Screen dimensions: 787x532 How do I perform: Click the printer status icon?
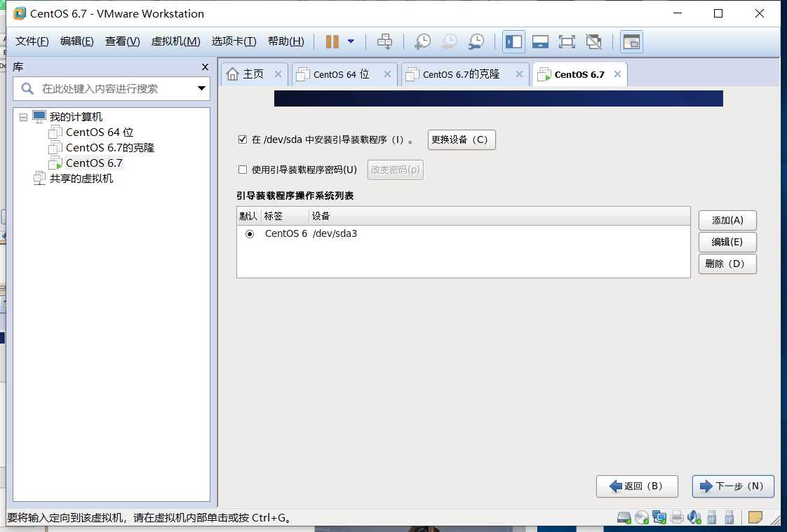pos(677,517)
